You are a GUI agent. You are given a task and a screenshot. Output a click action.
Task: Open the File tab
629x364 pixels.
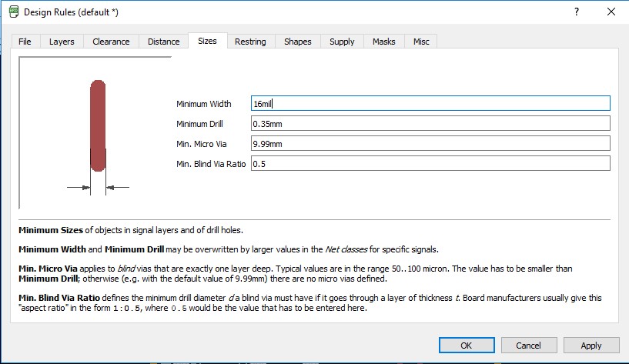click(x=25, y=42)
